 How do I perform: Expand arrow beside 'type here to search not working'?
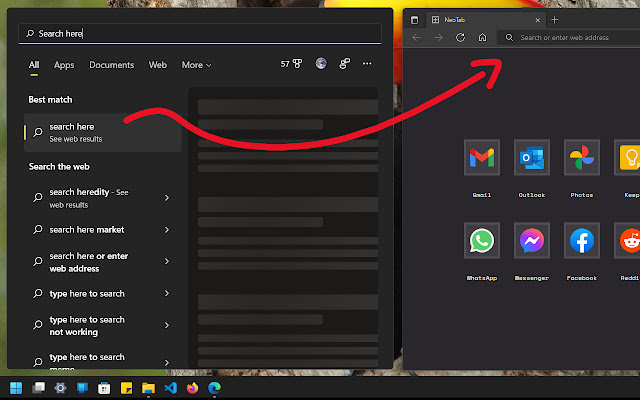(167, 325)
